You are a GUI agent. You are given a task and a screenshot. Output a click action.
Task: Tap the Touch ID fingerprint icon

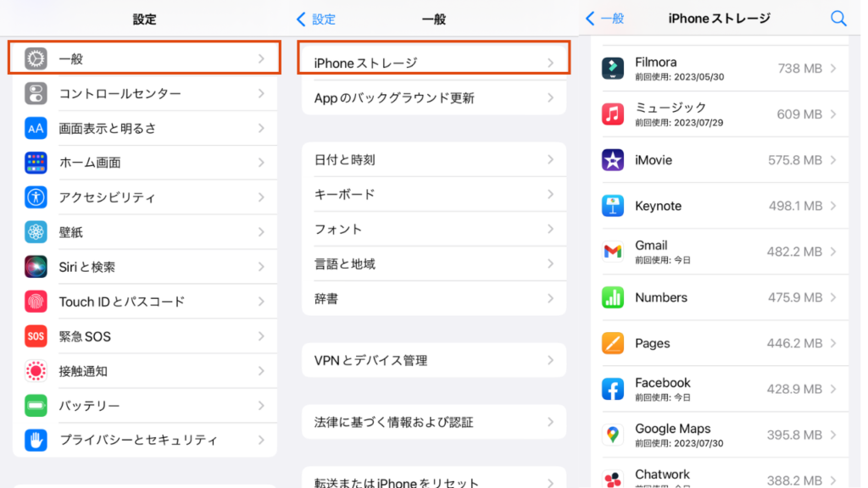tap(36, 302)
